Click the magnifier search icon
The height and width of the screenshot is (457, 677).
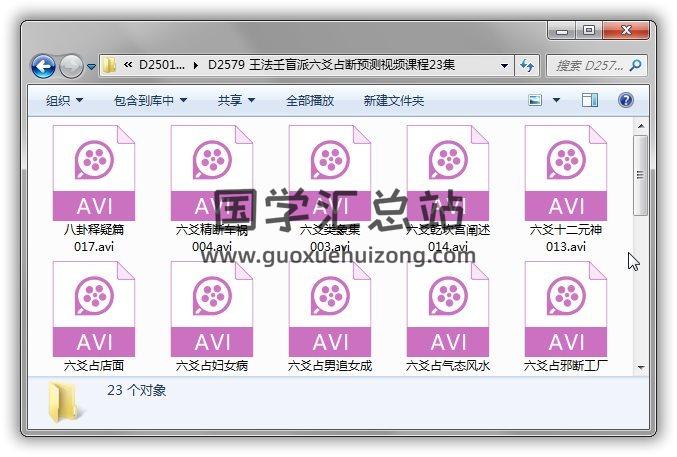[x=635, y=66]
